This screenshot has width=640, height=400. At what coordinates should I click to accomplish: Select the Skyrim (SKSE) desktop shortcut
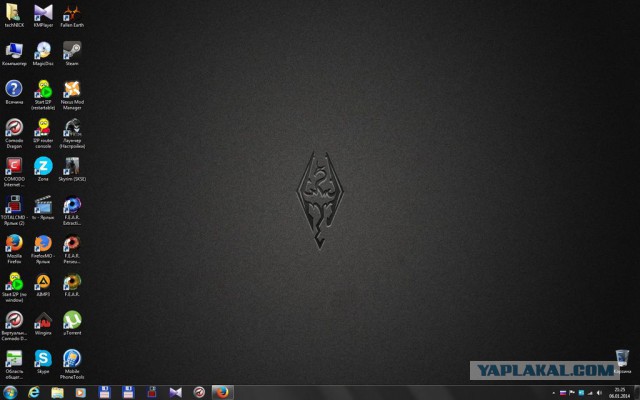click(x=72, y=169)
